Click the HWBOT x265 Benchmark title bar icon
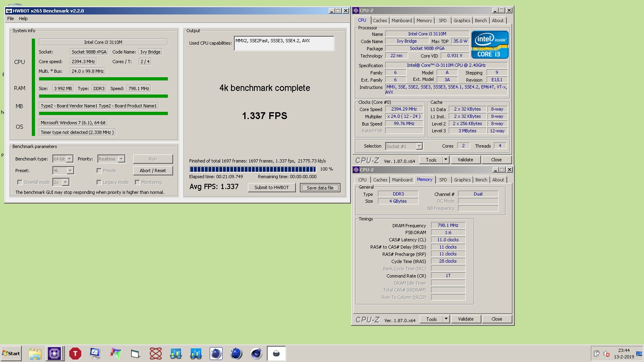Image resolution: width=644 pixels, height=362 pixels. click(9, 11)
